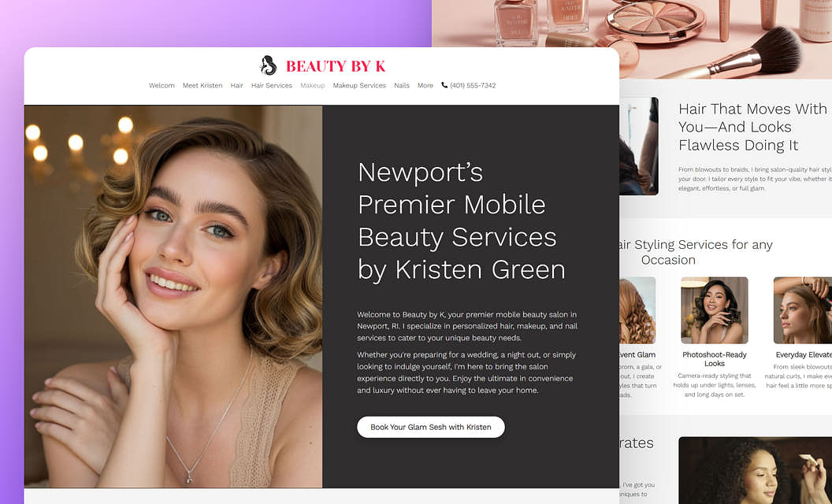Click the greyed Makeup nav item
832x504 pixels.
click(x=312, y=85)
